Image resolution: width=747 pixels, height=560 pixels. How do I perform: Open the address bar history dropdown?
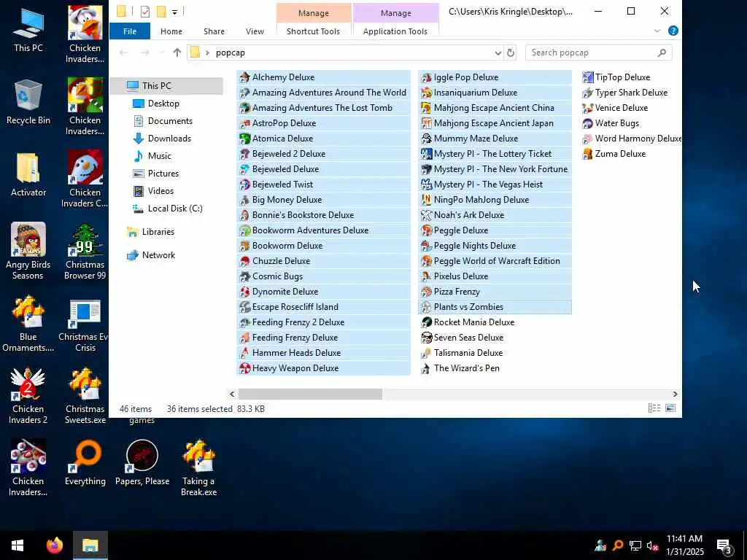[x=498, y=52]
